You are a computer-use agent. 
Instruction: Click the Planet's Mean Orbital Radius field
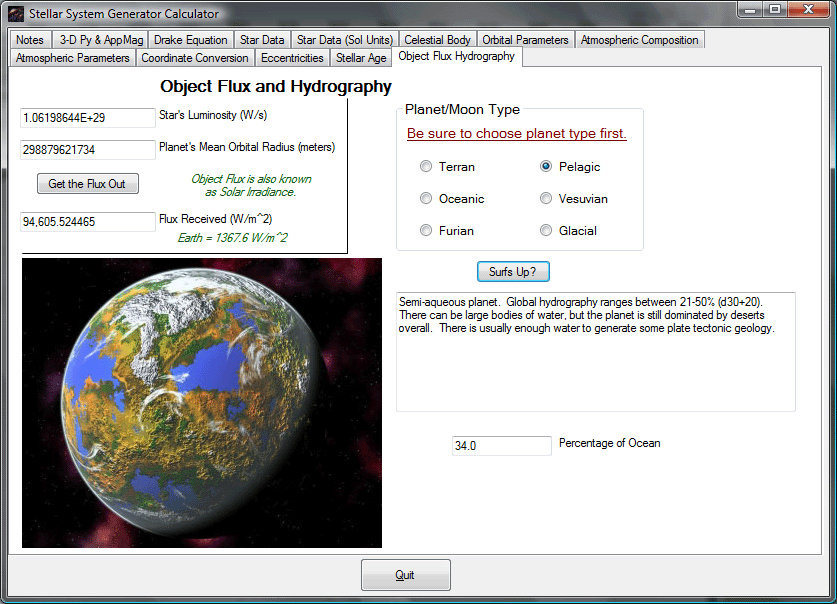pos(88,150)
